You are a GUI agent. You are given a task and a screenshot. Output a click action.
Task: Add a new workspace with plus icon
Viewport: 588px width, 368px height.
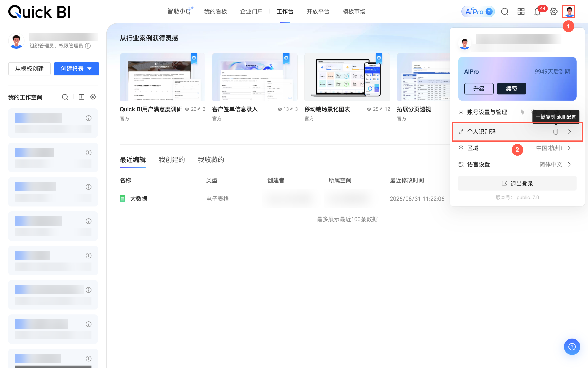tap(82, 97)
